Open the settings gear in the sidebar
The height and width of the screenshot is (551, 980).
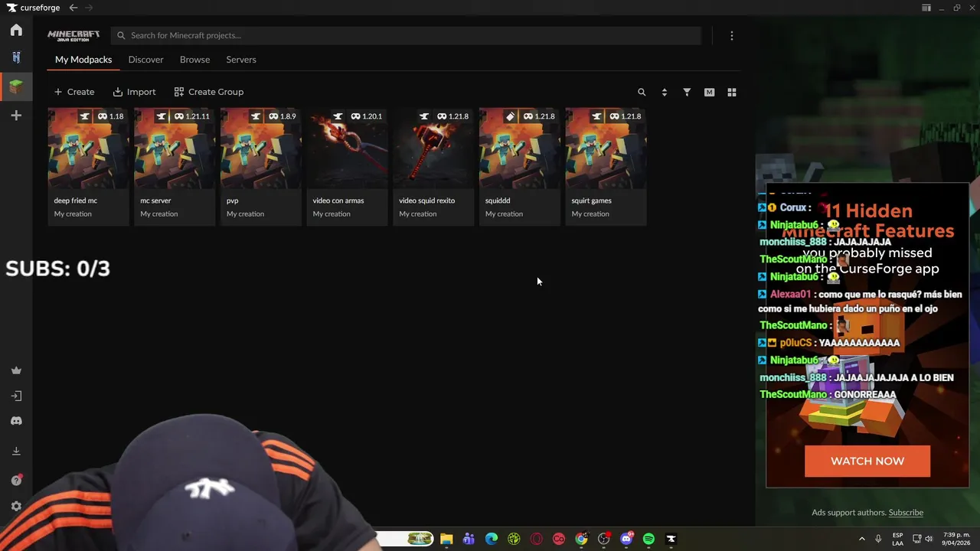pyautogui.click(x=16, y=506)
